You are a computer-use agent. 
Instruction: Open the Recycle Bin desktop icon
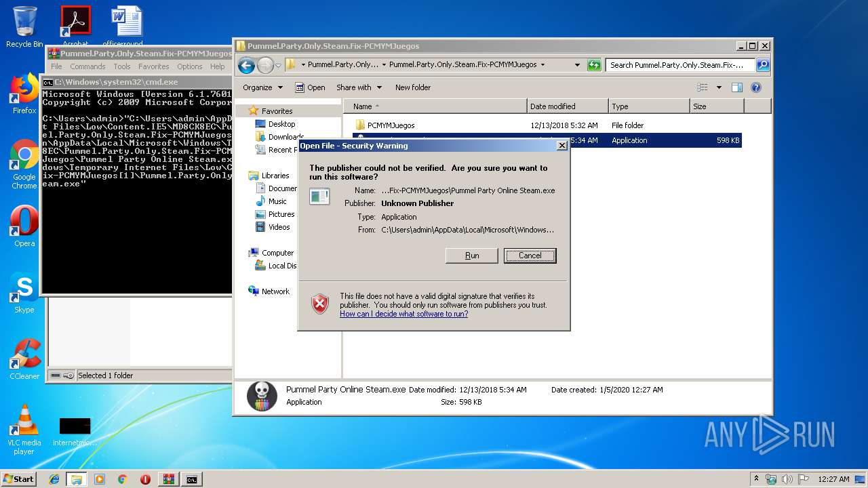[x=24, y=26]
